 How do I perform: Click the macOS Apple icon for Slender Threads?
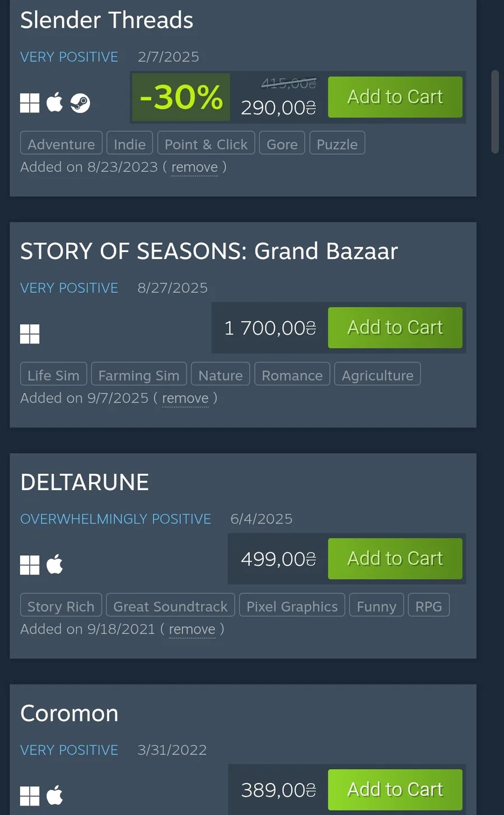[x=54, y=103]
